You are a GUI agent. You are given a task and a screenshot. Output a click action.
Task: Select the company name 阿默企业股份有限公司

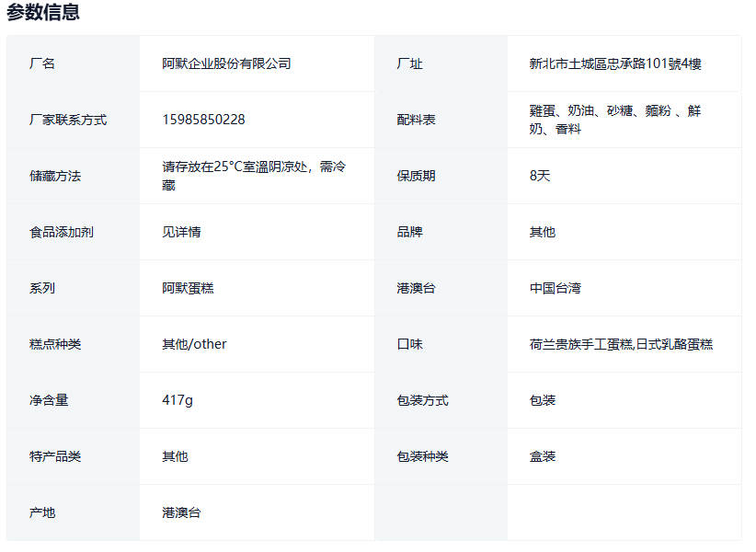[226, 63]
